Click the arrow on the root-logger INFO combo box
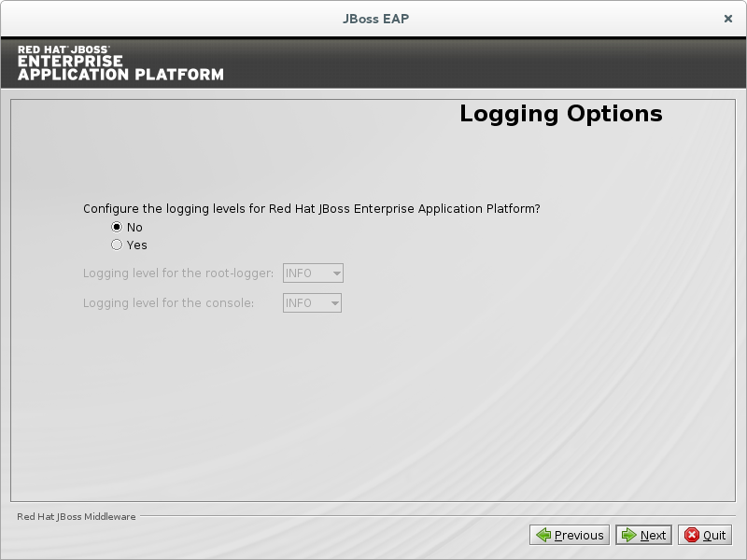This screenshot has width=747, height=560. 336,273
